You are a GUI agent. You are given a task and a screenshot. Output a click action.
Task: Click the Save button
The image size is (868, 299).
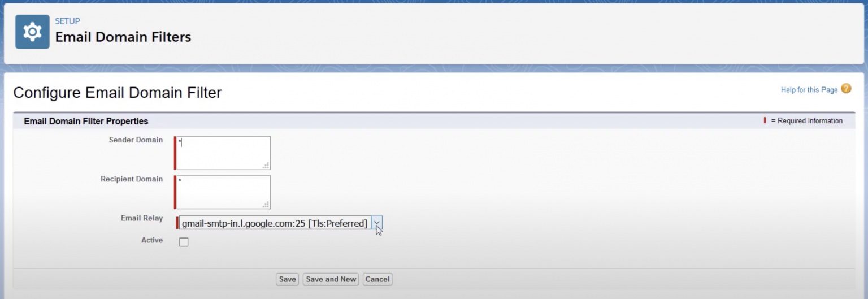click(287, 279)
